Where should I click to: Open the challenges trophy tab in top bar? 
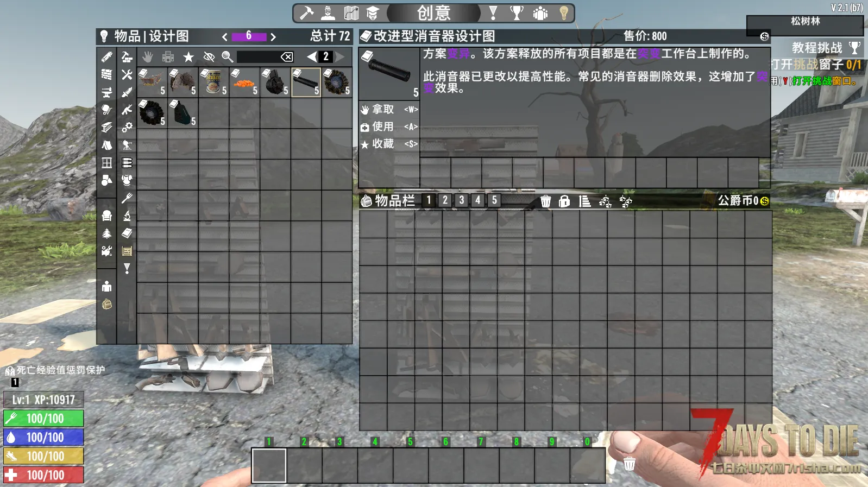[x=517, y=12]
